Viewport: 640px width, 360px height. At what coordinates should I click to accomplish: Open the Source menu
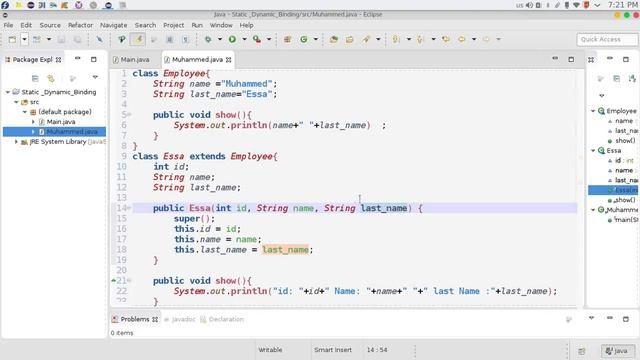pyautogui.click(x=50, y=25)
